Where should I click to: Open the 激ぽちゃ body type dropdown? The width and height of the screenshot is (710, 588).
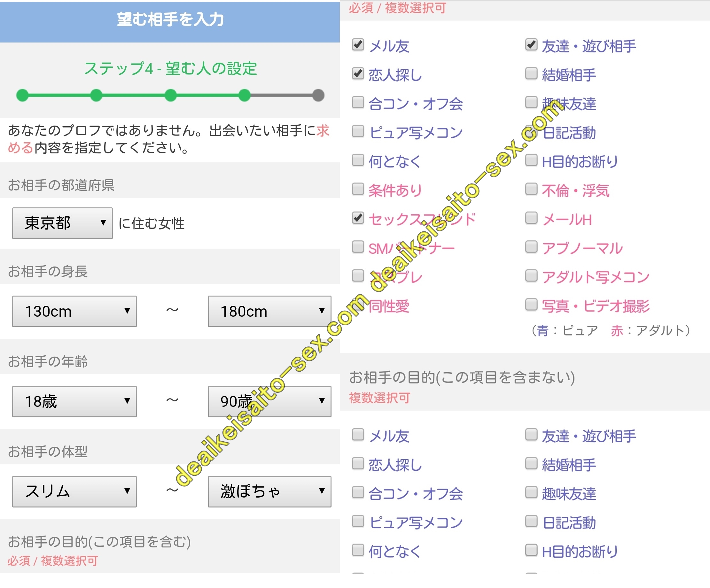coord(269,491)
